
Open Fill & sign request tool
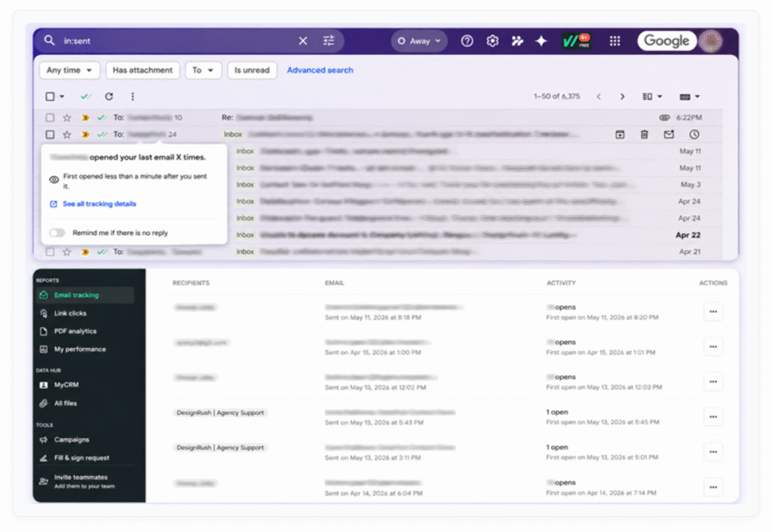[x=81, y=458]
